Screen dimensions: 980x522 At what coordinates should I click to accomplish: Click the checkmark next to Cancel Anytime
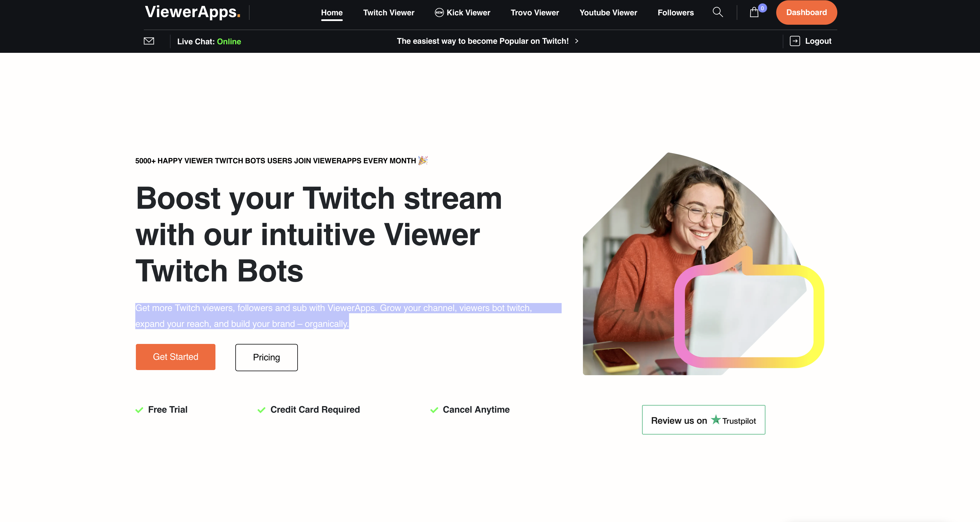pos(434,410)
